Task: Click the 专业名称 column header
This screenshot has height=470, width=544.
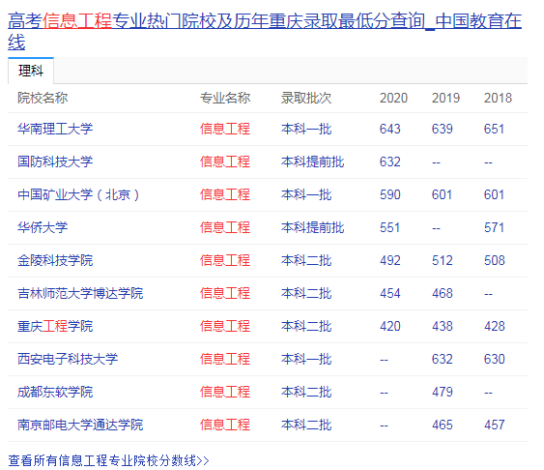Action: [225, 98]
